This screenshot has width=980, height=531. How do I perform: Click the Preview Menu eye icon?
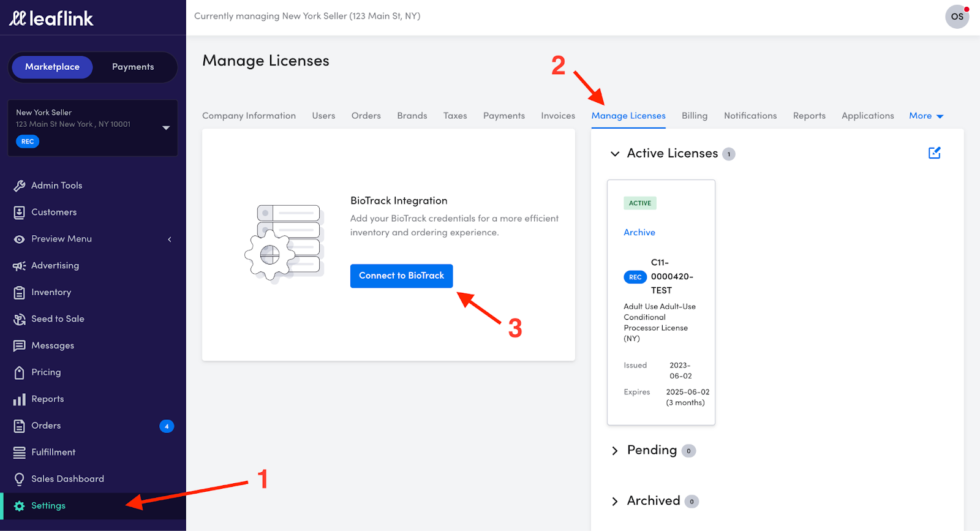[20, 239]
